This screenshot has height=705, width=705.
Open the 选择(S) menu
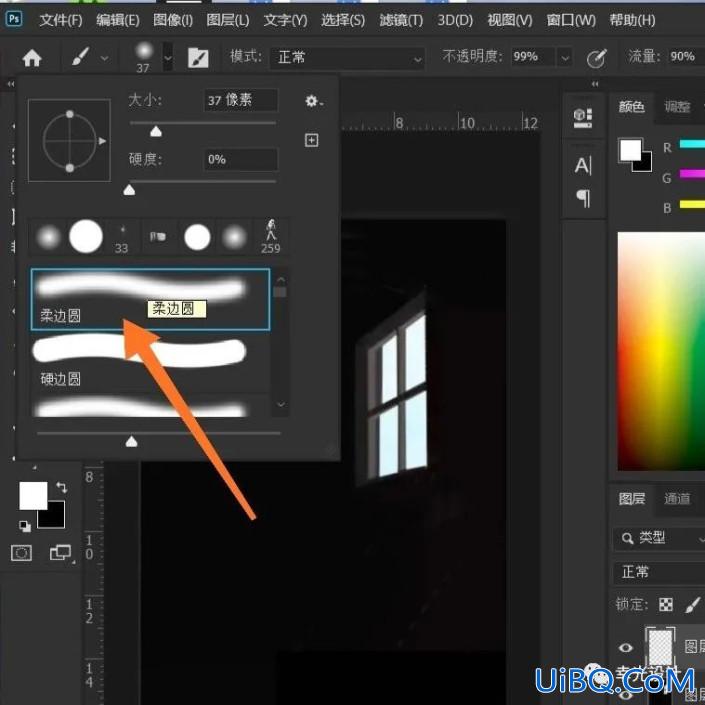pos(343,20)
